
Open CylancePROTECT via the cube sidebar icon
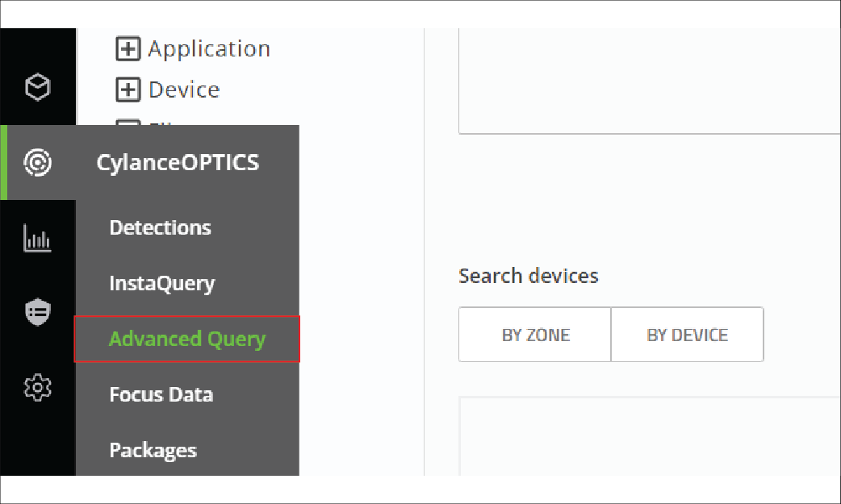pos(38,88)
